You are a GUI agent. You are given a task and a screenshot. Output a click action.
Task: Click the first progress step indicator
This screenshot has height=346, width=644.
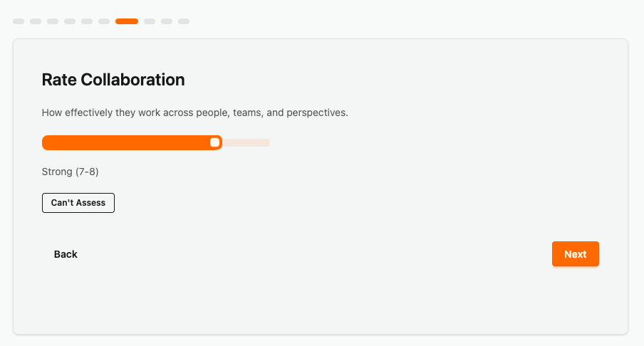[x=19, y=21]
